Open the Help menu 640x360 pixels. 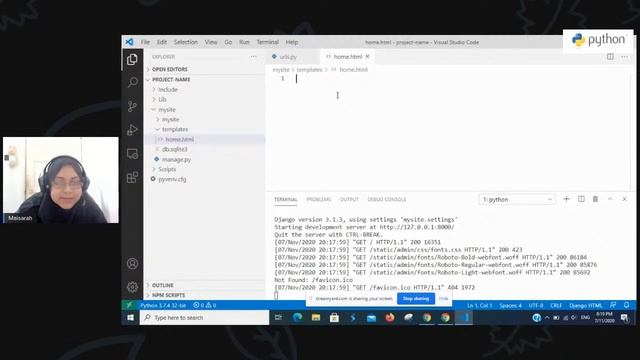pyautogui.click(x=292, y=42)
